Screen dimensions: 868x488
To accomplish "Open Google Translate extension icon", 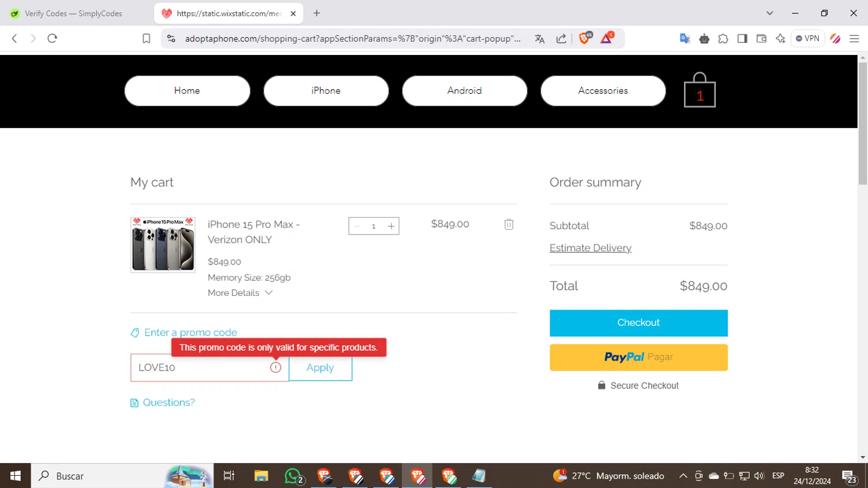I will click(685, 38).
